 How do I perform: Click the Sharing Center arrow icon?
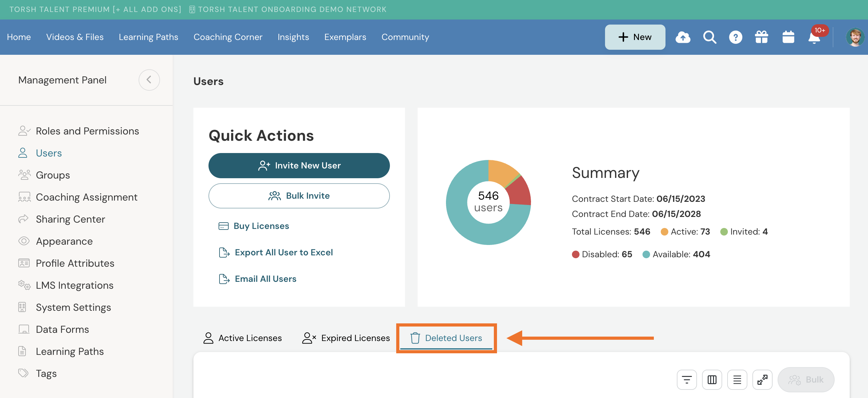coord(23,219)
